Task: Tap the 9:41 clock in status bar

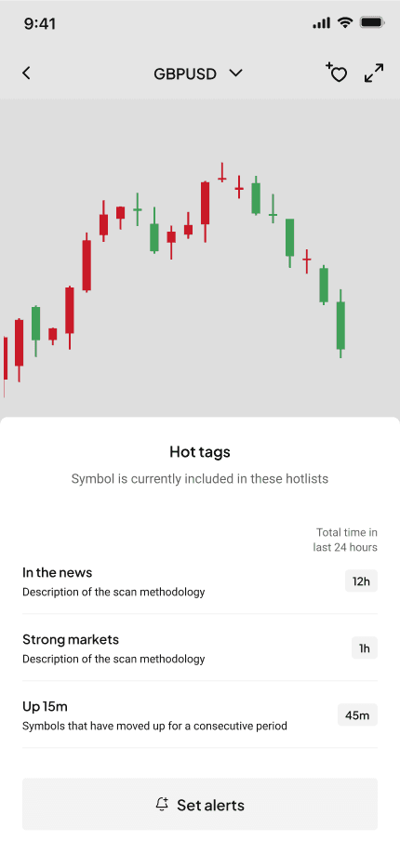Action: click(x=40, y=24)
